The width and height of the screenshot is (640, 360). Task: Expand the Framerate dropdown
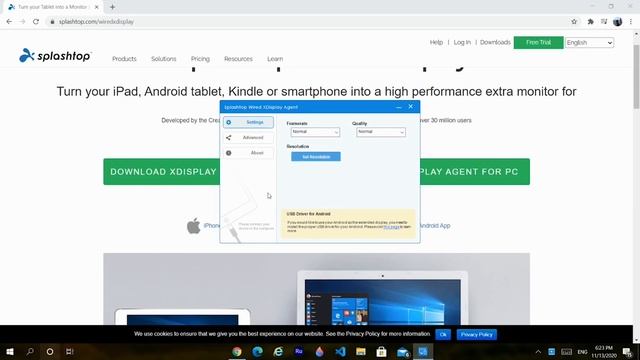click(315, 132)
